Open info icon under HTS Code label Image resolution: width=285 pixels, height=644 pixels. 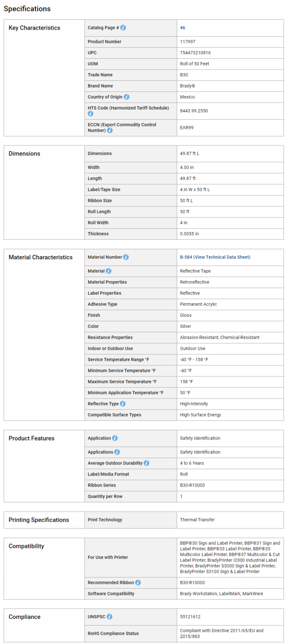point(90,114)
